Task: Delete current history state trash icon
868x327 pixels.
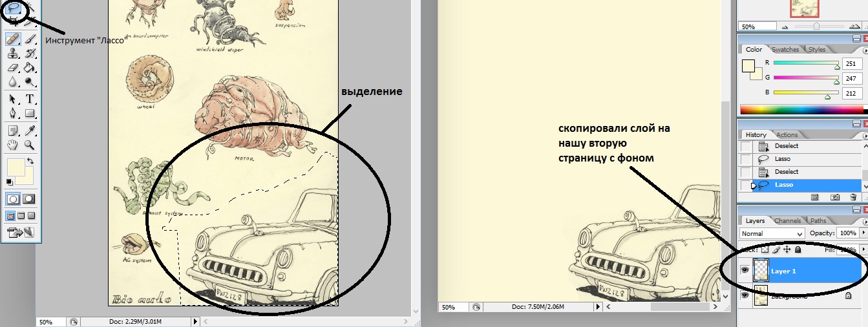Action: (x=853, y=197)
